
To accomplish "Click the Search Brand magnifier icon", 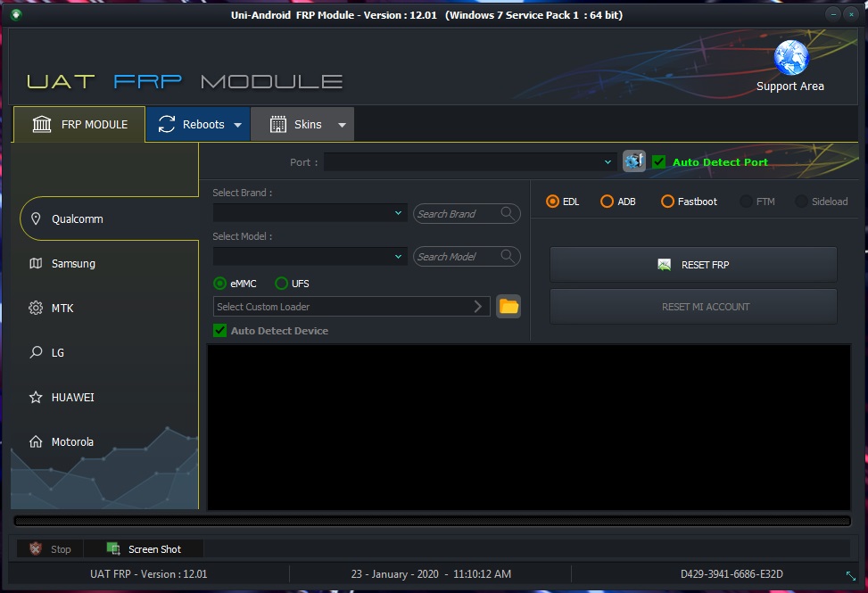I will [507, 213].
